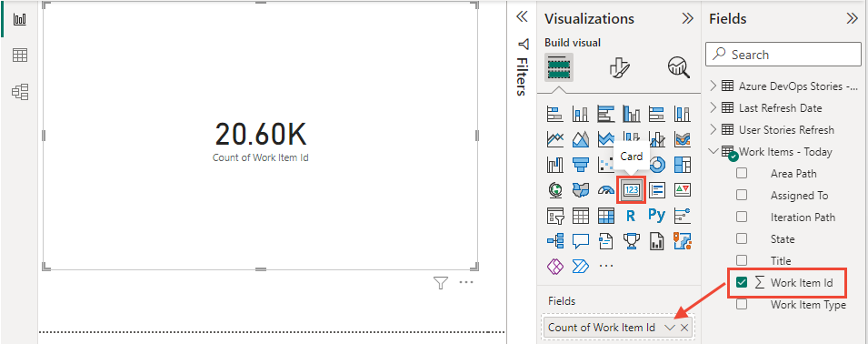Viewport: 868px width, 344px height.
Task: Select Area chart visualization
Action: (580, 139)
